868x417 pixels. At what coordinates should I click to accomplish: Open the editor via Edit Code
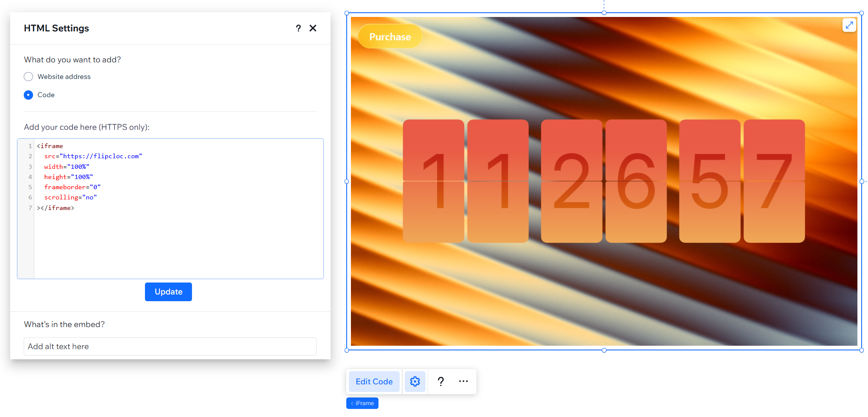(x=374, y=381)
